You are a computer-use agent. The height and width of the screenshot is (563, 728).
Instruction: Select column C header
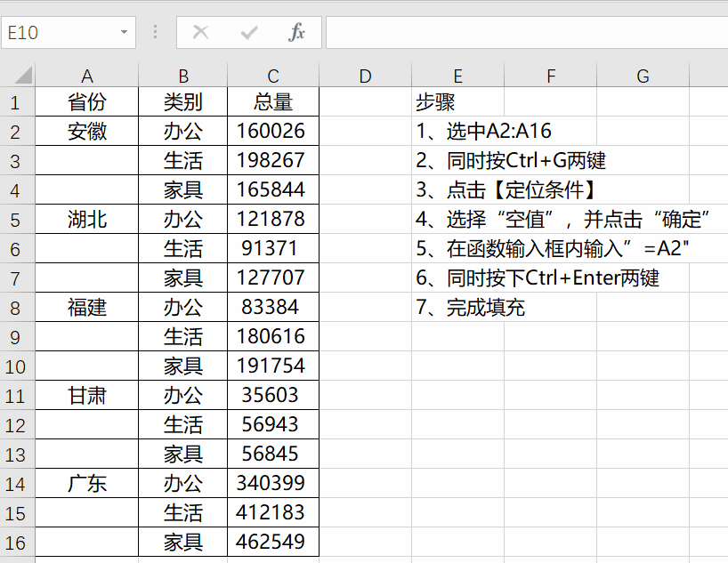tap(272, 76)
